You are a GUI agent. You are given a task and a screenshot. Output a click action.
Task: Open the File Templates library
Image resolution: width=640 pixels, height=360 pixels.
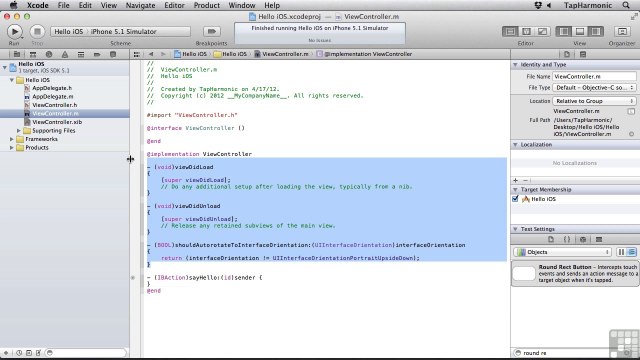click(551, 240)
